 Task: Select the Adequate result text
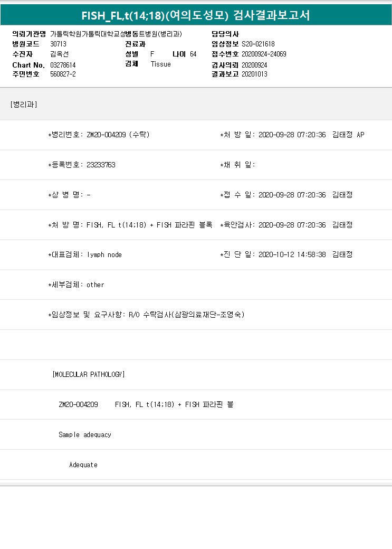pyautogui.click(x=83, y=465)
